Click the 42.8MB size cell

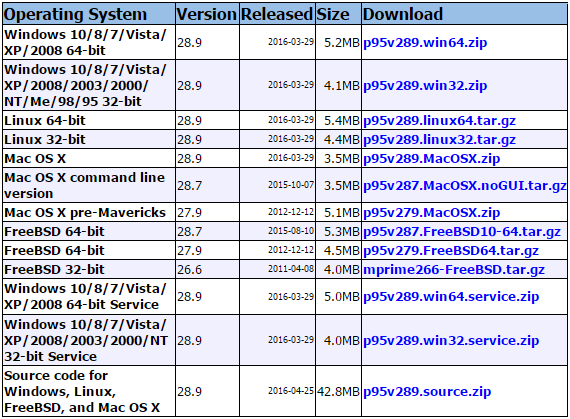pyautogui.click(x=338, y=392)
